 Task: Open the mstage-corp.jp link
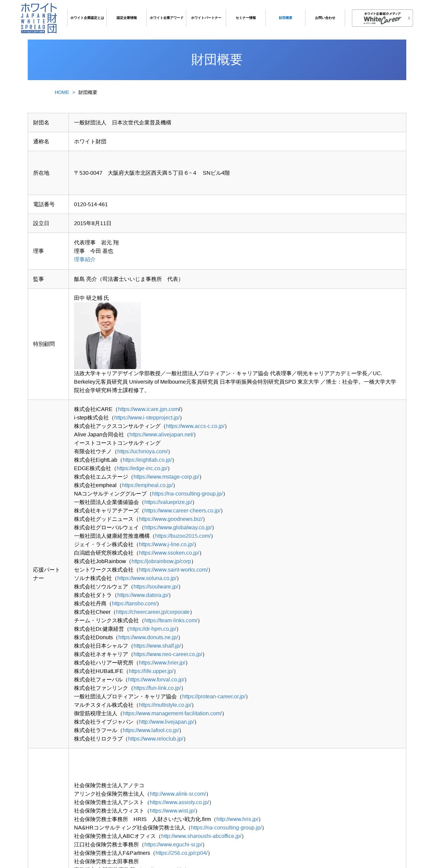click(x=166, y=477)
